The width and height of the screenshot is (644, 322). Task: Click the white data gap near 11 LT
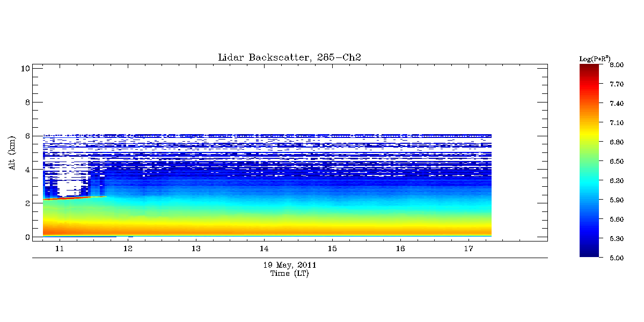[x=69, y=187]
